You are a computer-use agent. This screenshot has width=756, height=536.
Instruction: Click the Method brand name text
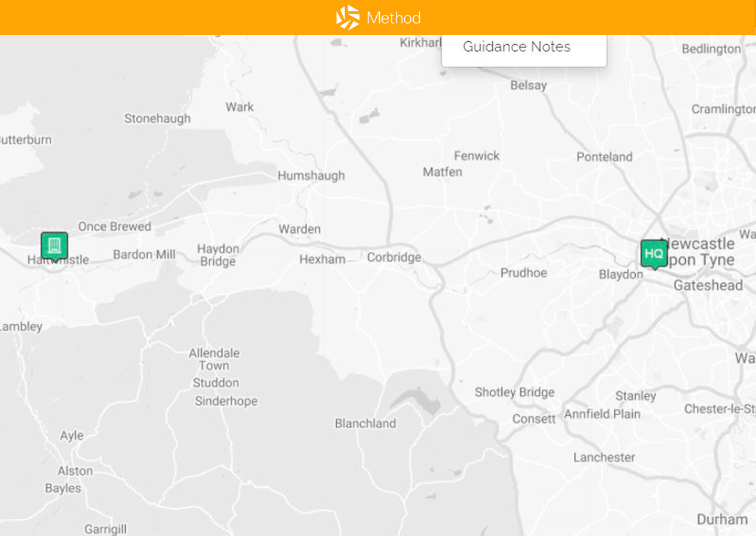click(x=393, y=18)
